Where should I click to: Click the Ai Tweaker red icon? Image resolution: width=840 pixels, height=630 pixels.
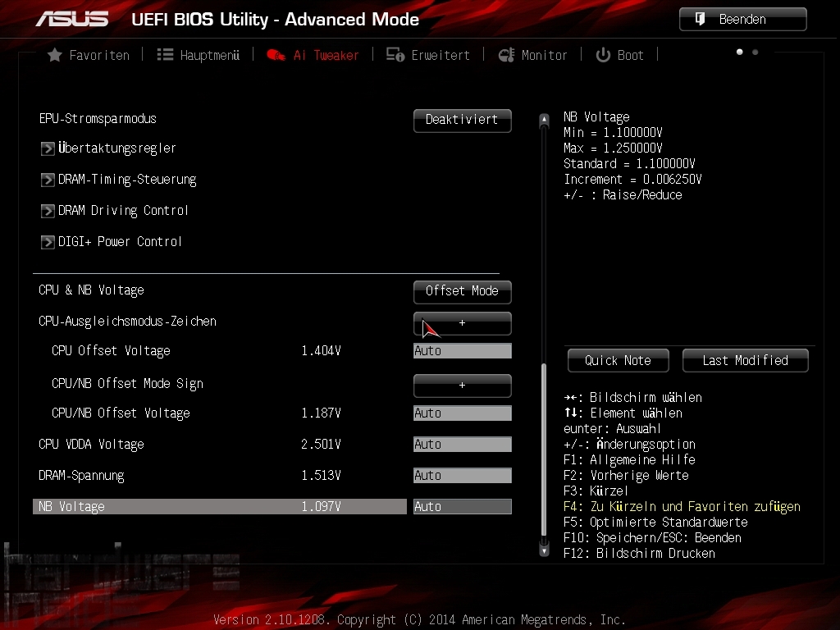tap(276, 55)
